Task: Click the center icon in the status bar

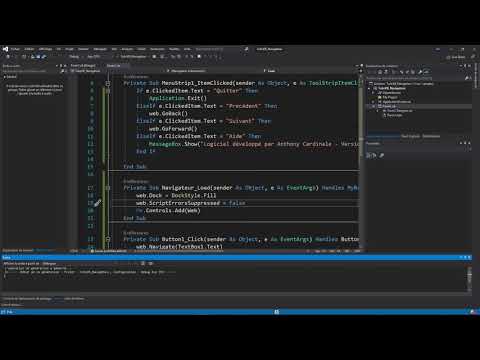Action: 277,312
